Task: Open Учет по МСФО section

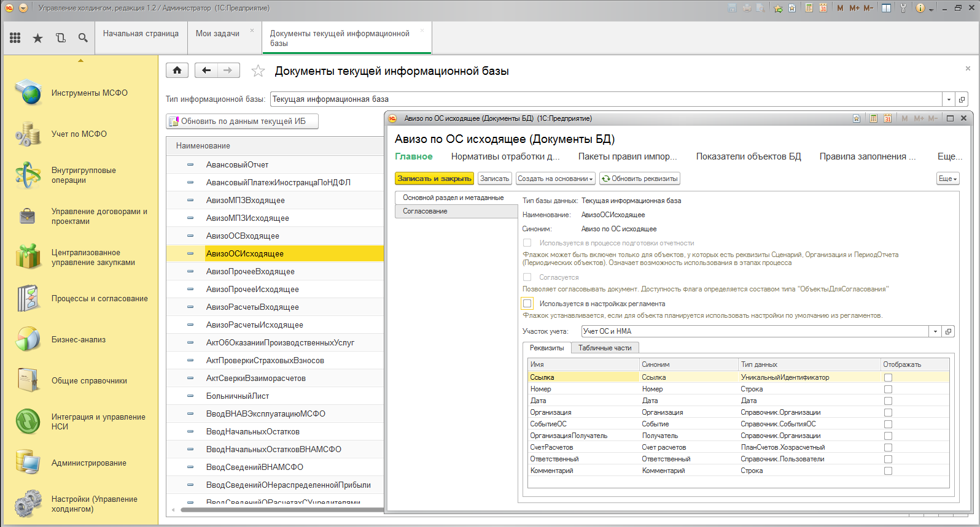Action: (x=80, y=134)
